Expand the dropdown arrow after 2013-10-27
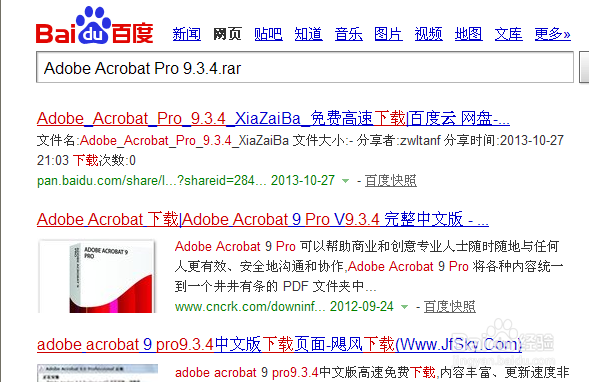The image size is (589, 382). click(x=346, y=181)
